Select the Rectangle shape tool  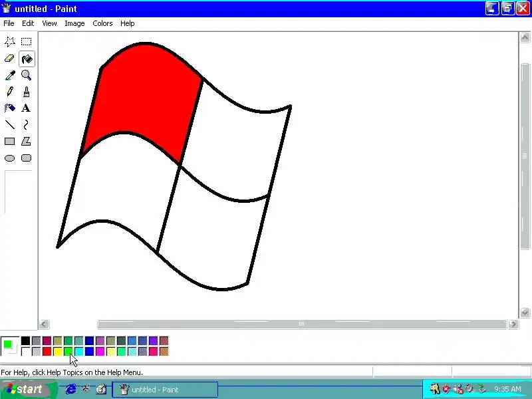[x=9, y=142]
